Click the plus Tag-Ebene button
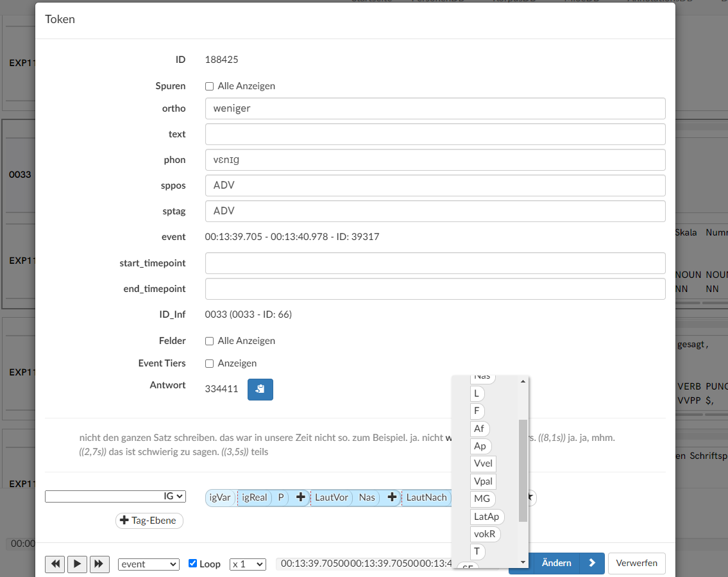728x577 pixels. [149, 521]
